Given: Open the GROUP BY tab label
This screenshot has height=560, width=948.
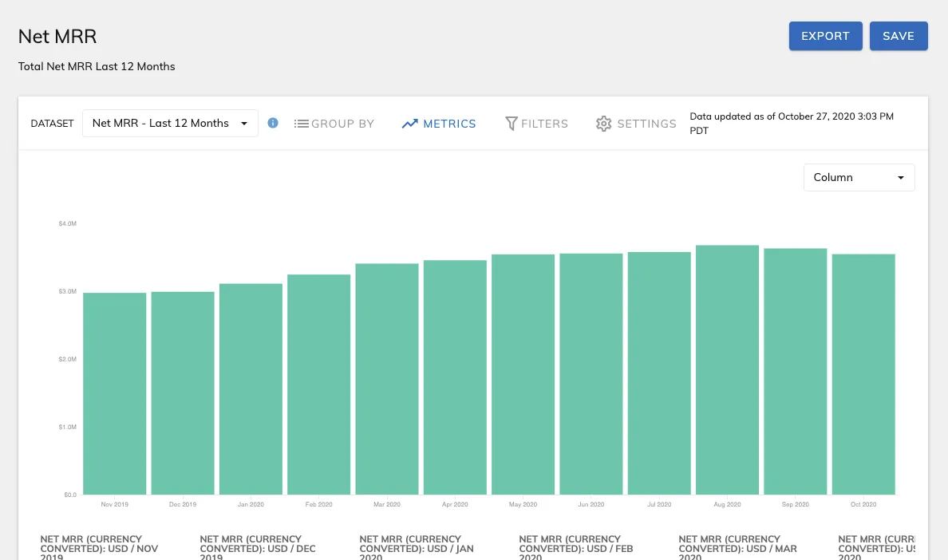Looking at the screenshot, I should (x=343, y=124).
